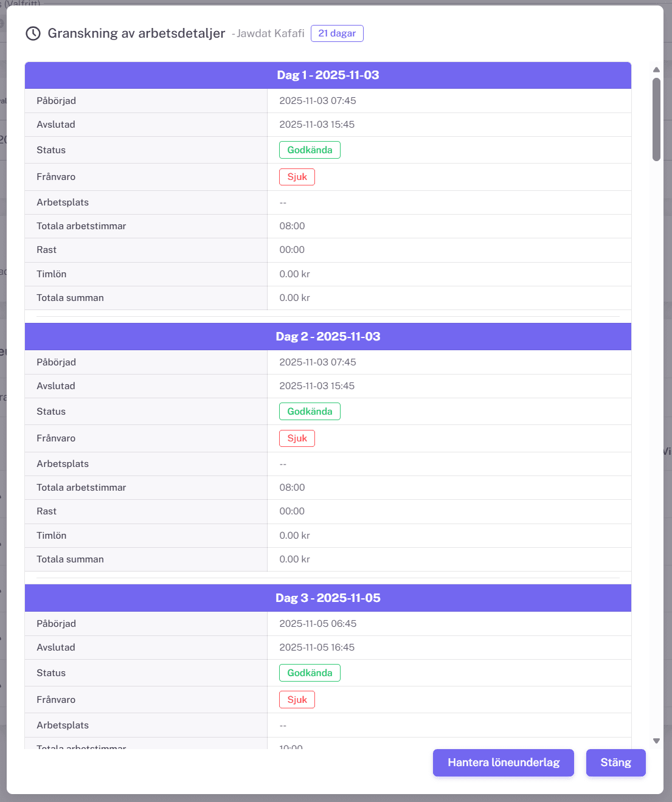The height and width of the screenshot is (802, 672).
Task: Click the Dag 3 'Avslutad' time value
Action: 317,648
